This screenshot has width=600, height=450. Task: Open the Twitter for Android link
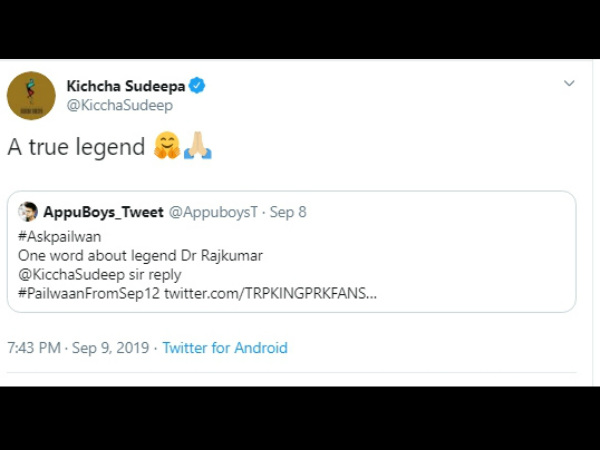coord(225,348)
